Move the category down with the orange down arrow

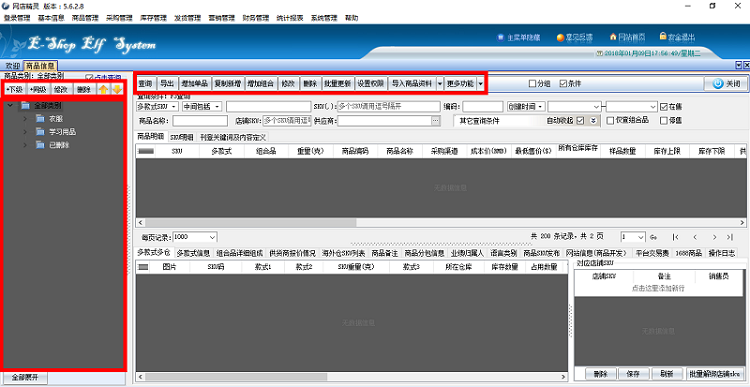click(117, 89)
